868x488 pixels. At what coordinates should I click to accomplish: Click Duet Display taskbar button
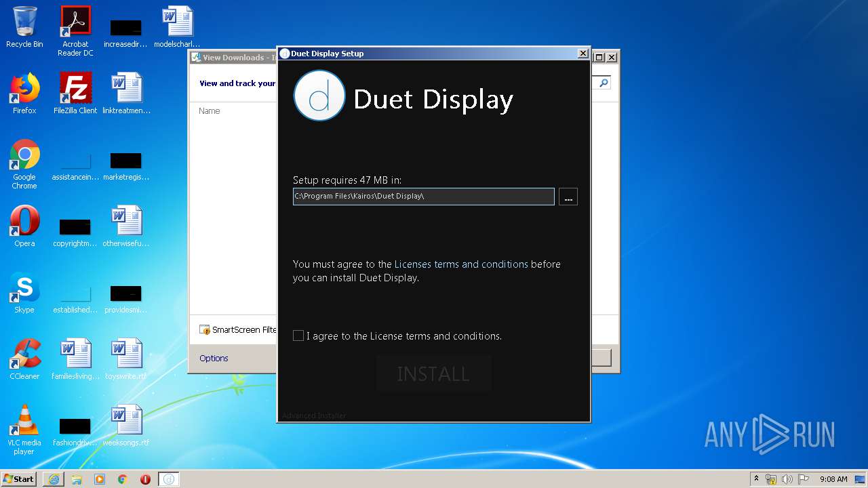pos(169,479)
